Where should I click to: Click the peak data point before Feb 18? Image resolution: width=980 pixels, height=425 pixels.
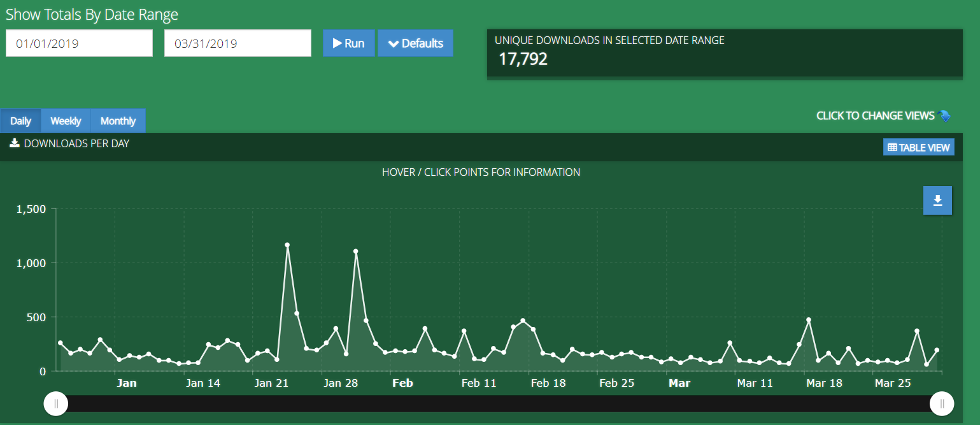click(523, 321)
